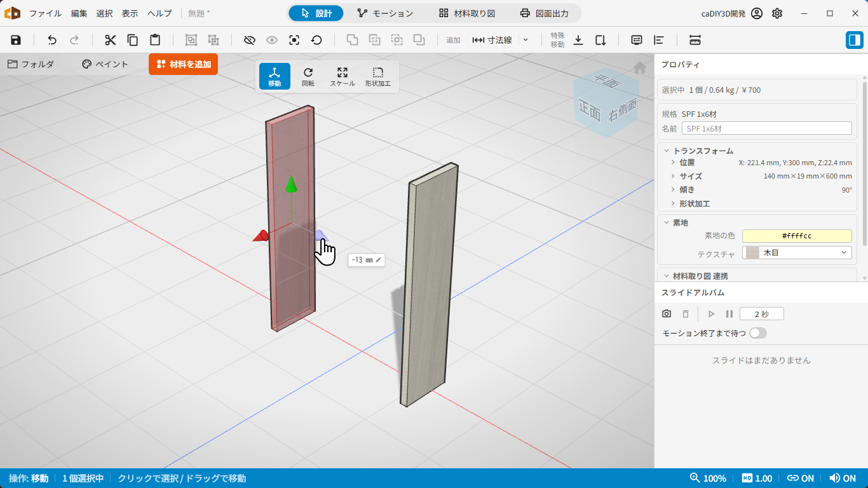Select the 回転 rotate tool
Viewport: 868px width, 488px height.
pos(308,76)
